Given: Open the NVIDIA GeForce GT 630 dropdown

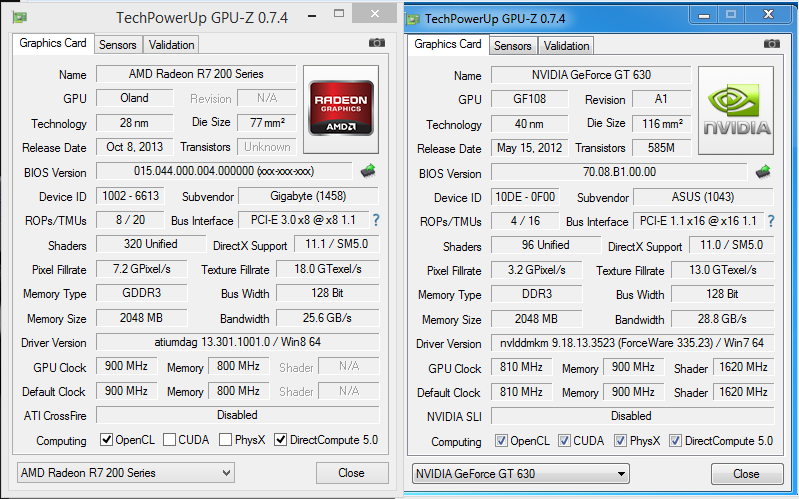Looking at the screenshot, I should (x=521, y=474).
